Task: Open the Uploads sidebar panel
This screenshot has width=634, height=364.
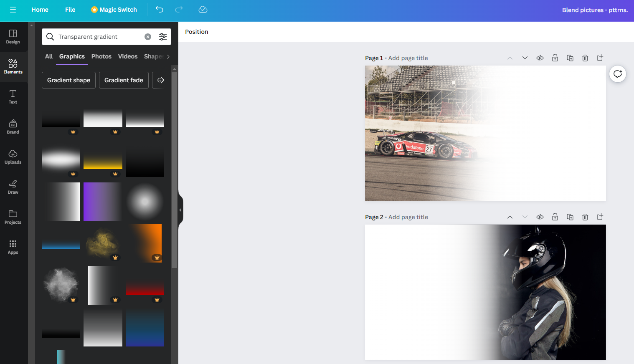Action: (13, 157)
